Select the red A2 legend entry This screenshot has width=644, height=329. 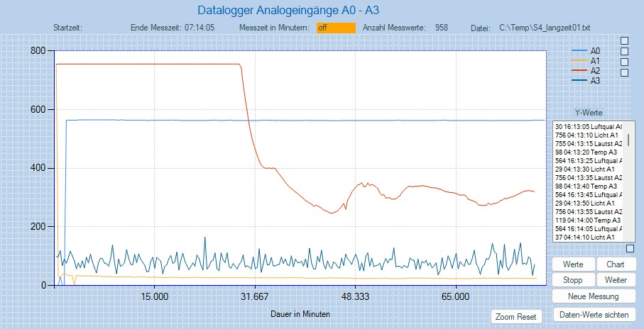coord(585,71)
